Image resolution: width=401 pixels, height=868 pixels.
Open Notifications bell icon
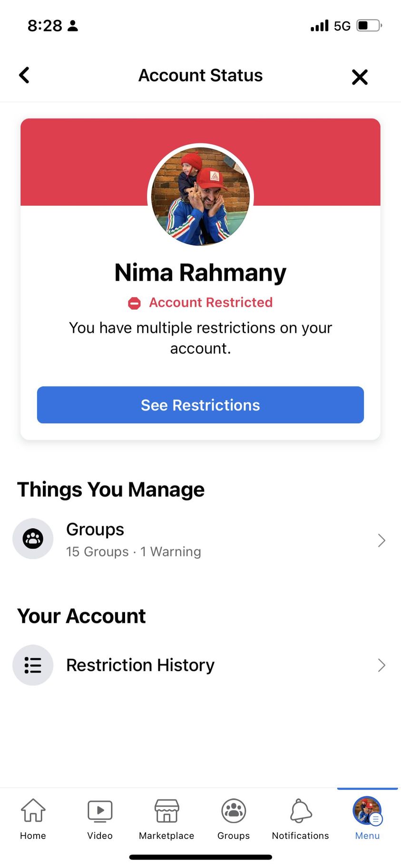click(301, 811)
